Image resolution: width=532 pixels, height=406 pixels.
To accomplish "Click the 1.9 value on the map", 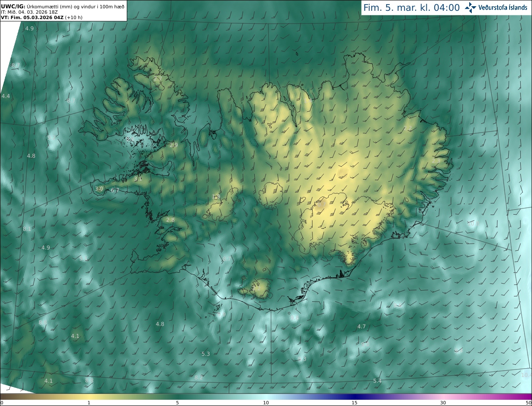I will 216,197.
